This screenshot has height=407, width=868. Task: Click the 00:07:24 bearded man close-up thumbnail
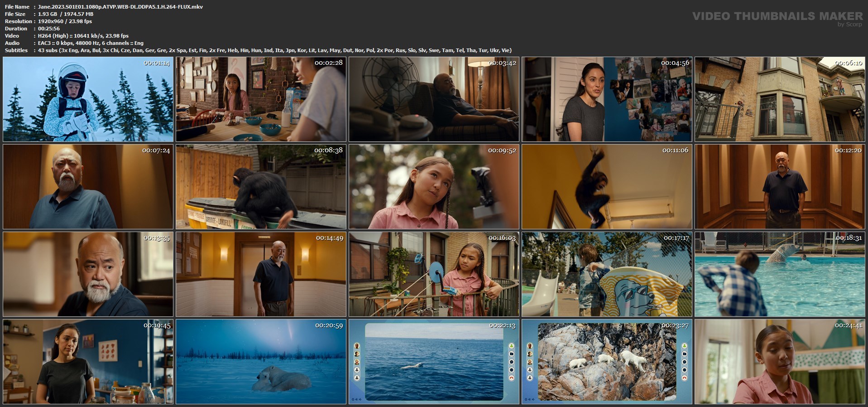(x=88, y=187)
